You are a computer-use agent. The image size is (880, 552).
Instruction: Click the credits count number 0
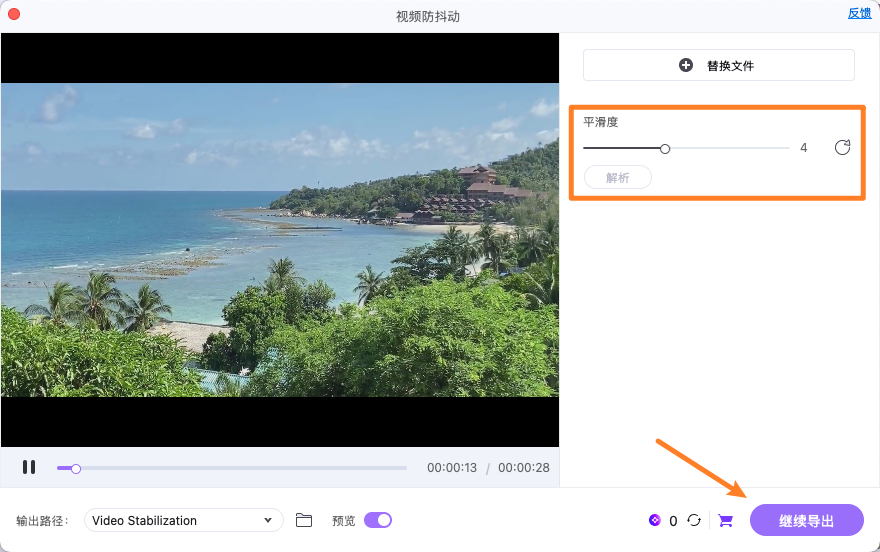(x=673, y=521)
